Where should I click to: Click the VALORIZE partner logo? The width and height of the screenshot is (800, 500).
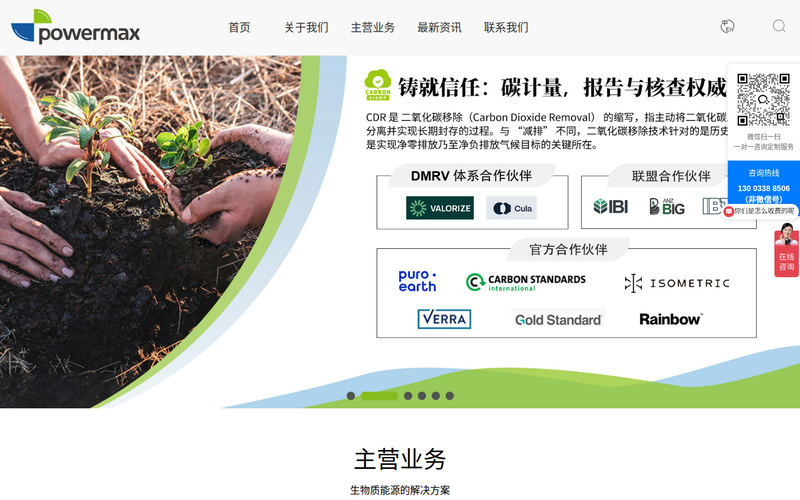click(440, 208)
